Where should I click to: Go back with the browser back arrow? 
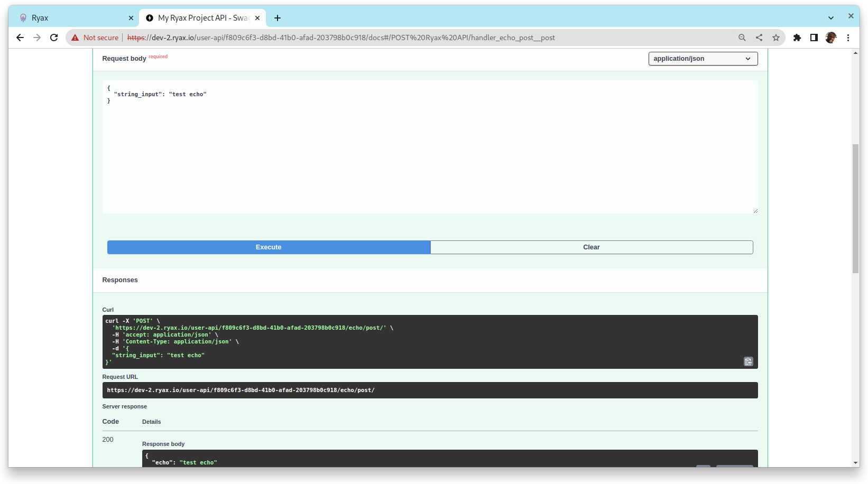pyautogui.click(x=20, y=38)
